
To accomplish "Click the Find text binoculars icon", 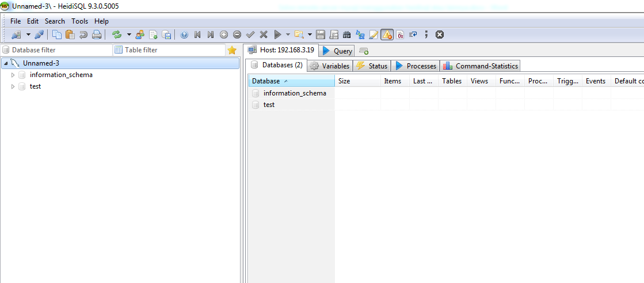I will 347,35.
